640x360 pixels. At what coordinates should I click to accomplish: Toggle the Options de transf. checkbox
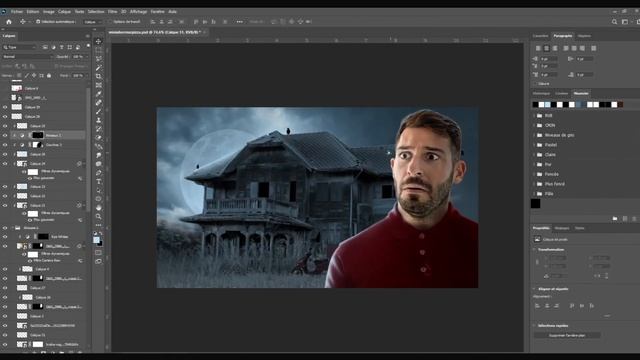point(109,22)
